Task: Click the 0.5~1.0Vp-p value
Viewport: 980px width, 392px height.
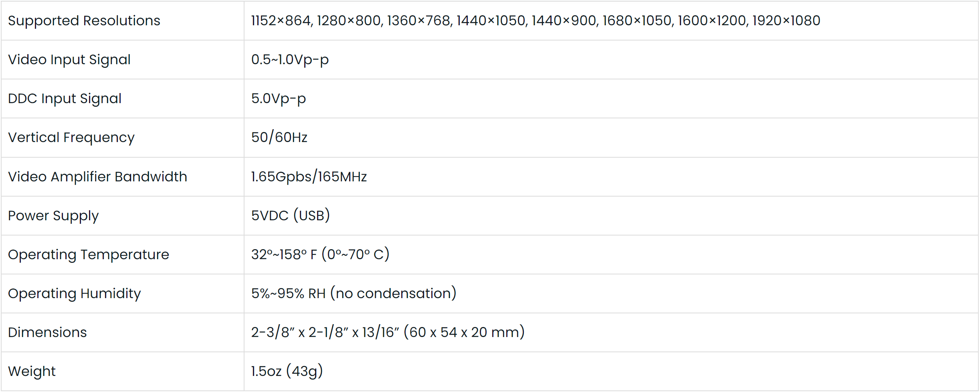Action: pos(290,59)
